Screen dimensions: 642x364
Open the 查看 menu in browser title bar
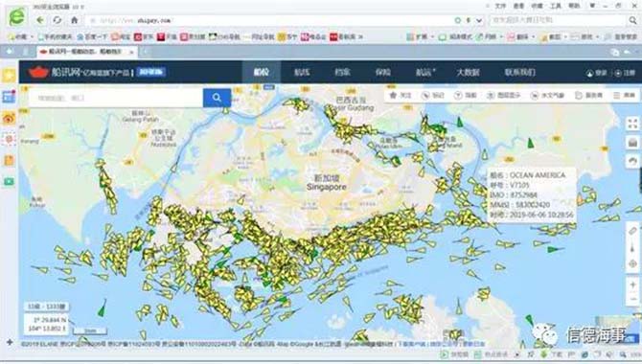pos(518,6)
